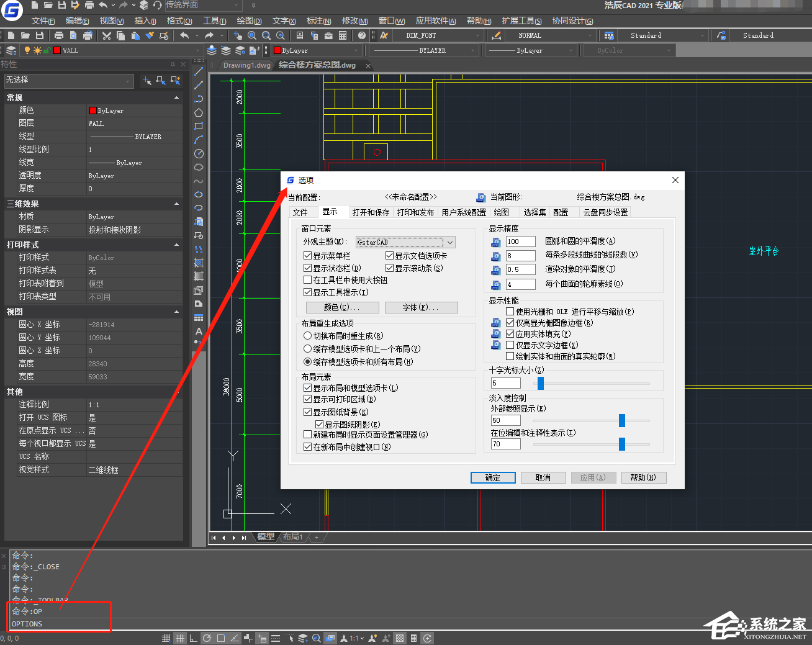The width and height of the screenshot is (812, 645).
Task: Select the Spline tool
Action: [199, 181]
